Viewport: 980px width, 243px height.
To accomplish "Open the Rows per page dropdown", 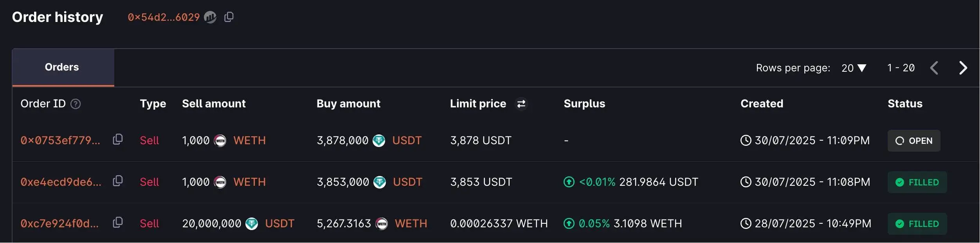I will pos(853,67).
